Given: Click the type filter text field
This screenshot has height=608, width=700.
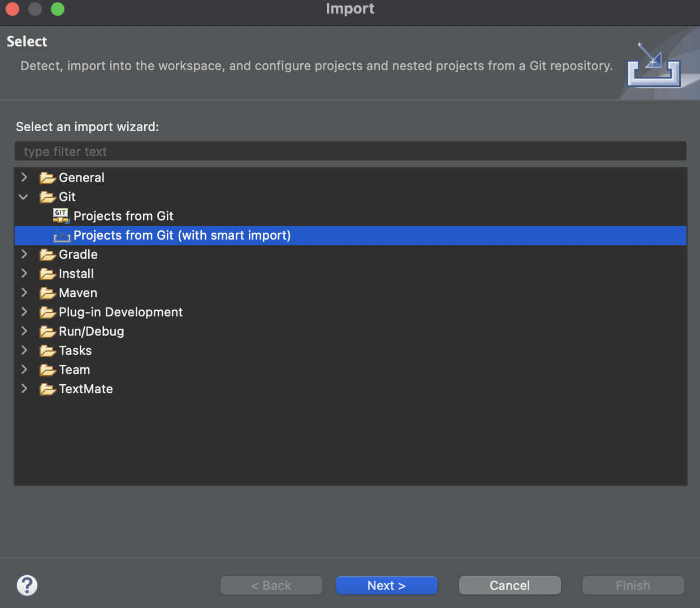Looking at the screenshot, I should coord(351,151).
